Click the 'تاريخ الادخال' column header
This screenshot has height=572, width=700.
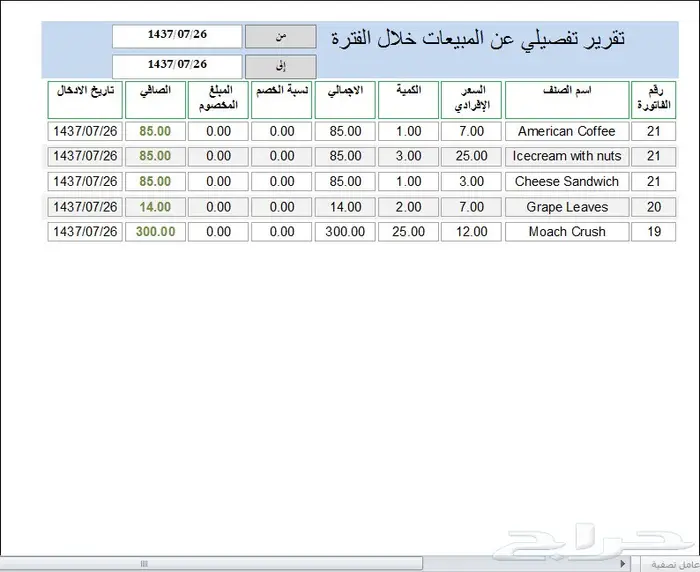[84, 99]
